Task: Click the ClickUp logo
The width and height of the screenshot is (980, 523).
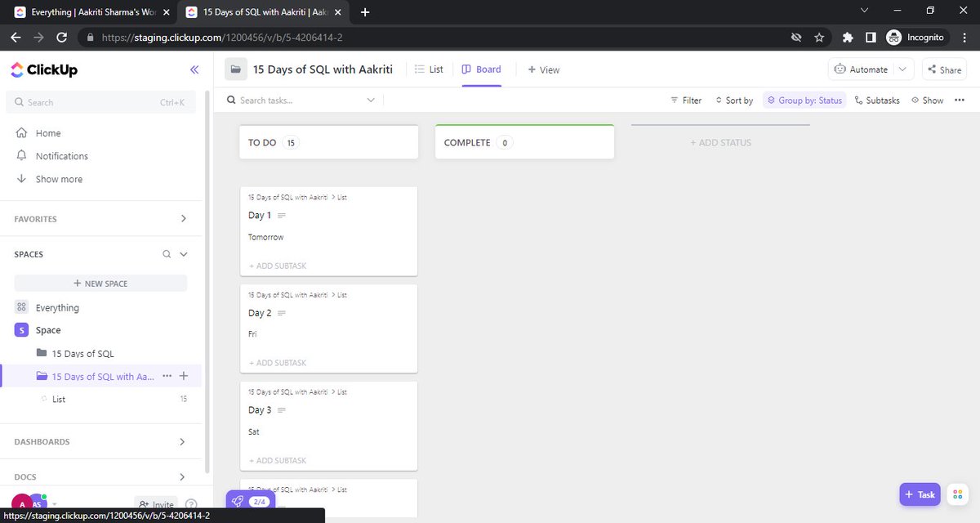Action: (44, 70)
